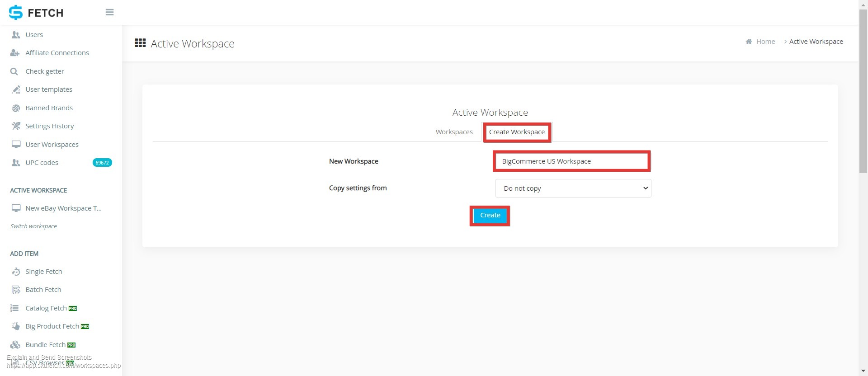Click the Check getter magnifier icon
Image resolution: width=868 pixels, height=376 pixels.
point(14,71)
